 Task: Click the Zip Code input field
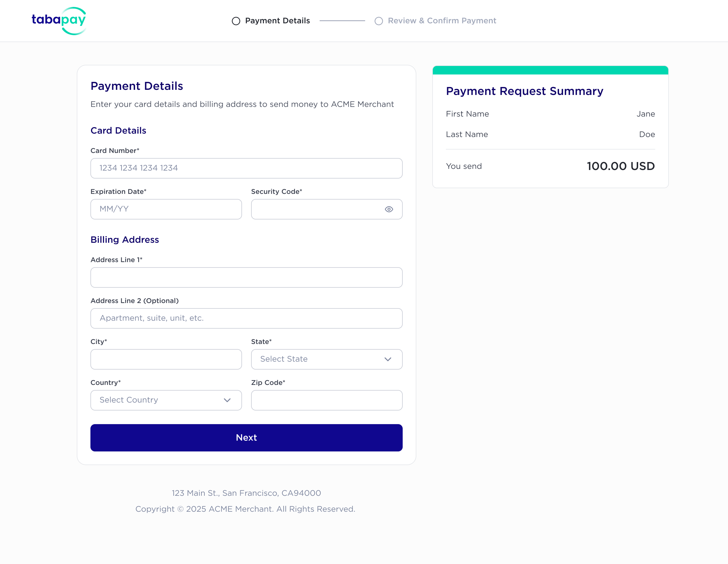327,400
